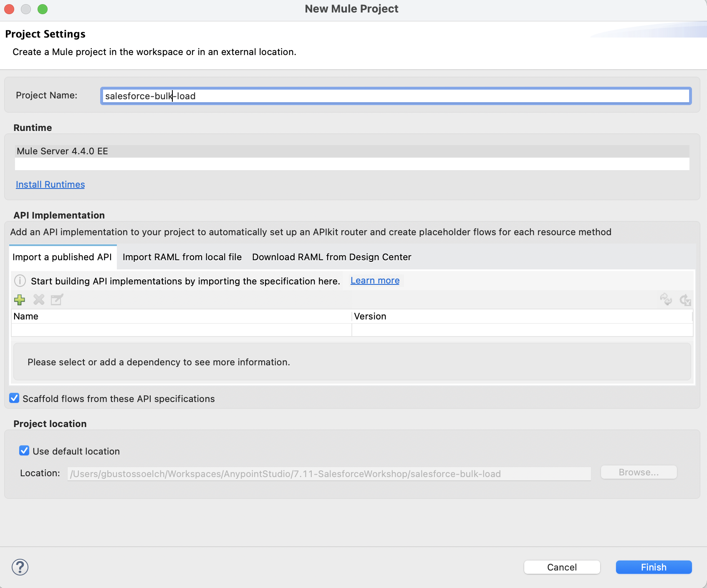The image size is (707, 588).
Task: Click the green plus to add a dependency
Action: [20, 300]
